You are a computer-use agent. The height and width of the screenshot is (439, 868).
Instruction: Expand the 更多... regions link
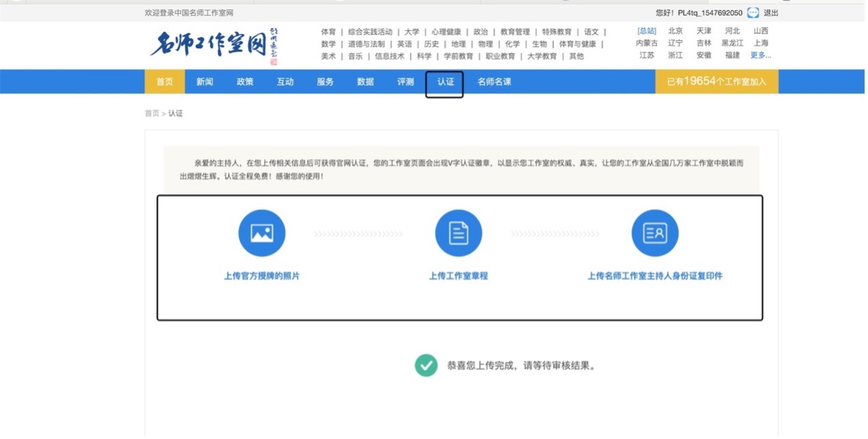coord(761,55)
